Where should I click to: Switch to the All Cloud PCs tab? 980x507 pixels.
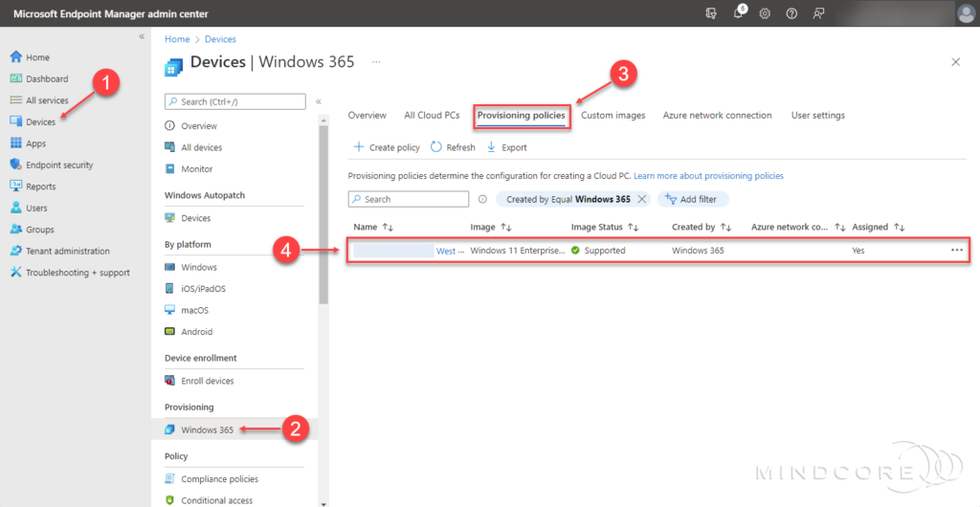(432, 115)
